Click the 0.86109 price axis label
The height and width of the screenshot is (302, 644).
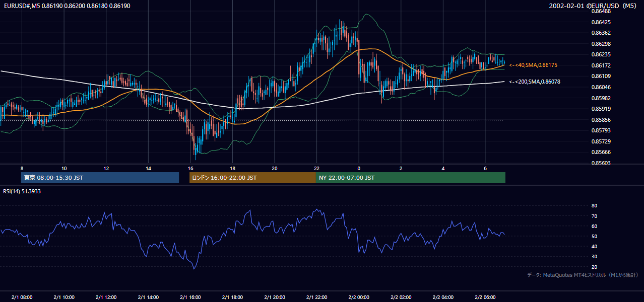(601, 76)
